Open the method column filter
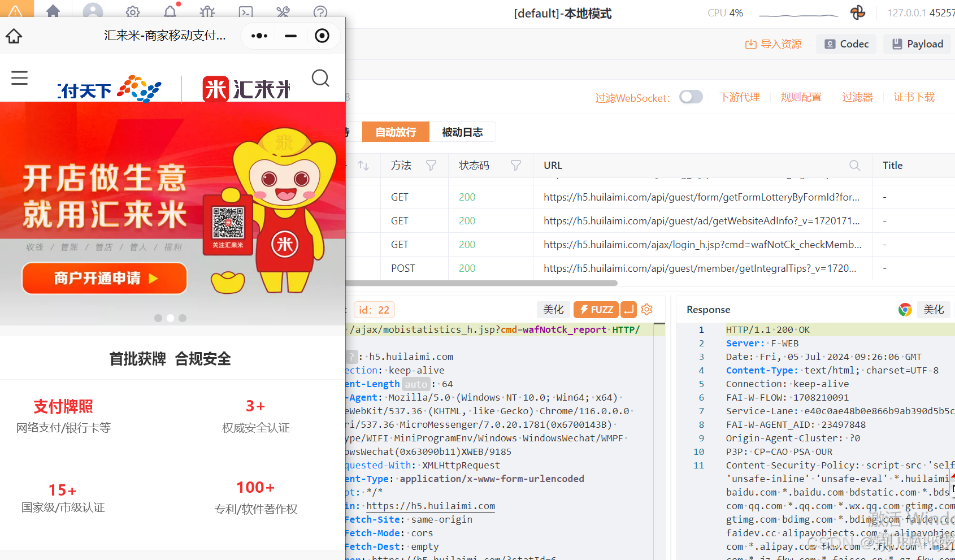The height and width of the screenshot is (560, 955). 431,166
